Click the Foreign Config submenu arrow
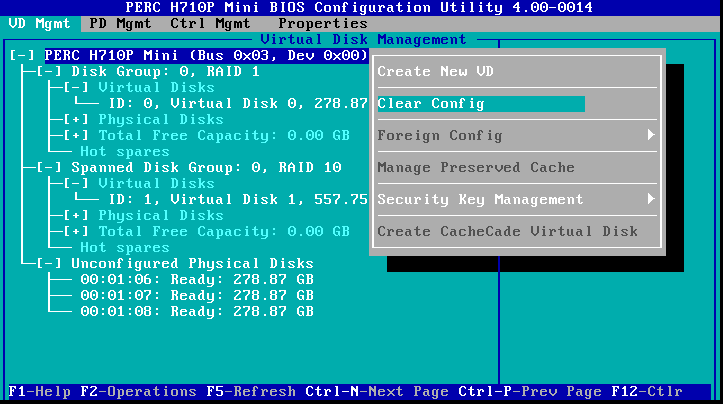Image resolution: width=723 pixels, height=404 pixels. [651, 135]
